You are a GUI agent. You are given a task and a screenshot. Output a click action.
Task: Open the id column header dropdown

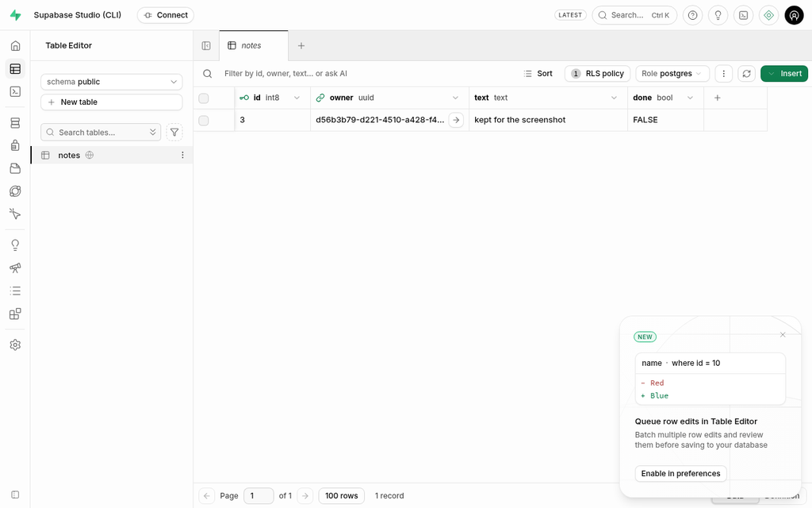click(x=297, y=98)
